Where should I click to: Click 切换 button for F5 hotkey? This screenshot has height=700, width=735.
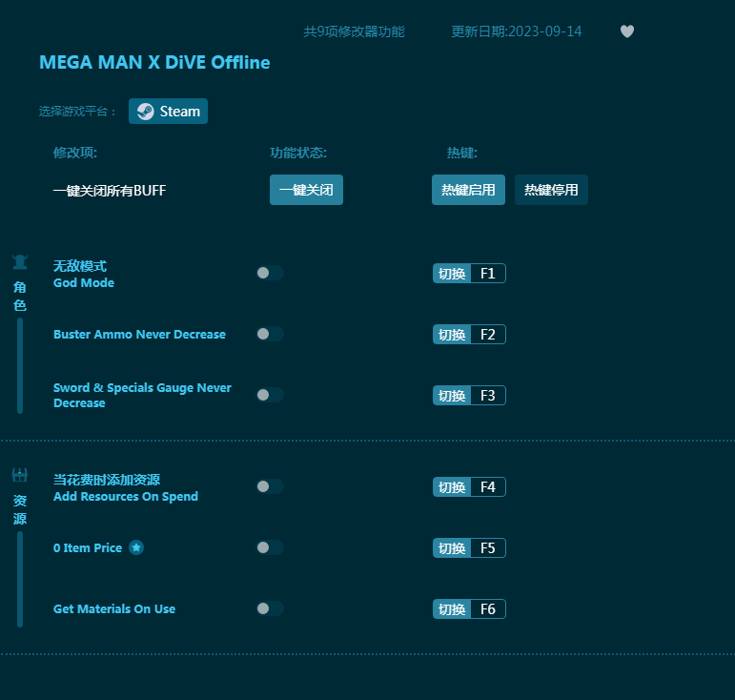[x=452, y=547]
